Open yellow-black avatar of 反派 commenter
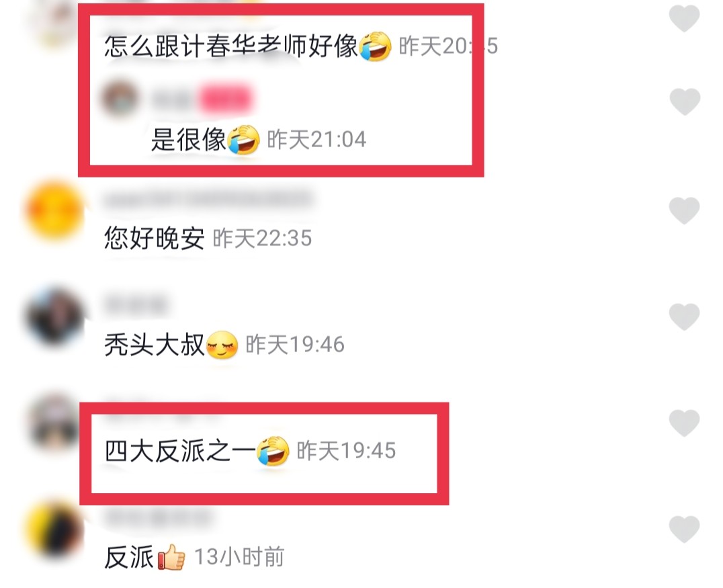723x588 pixels. click(54, 528)
